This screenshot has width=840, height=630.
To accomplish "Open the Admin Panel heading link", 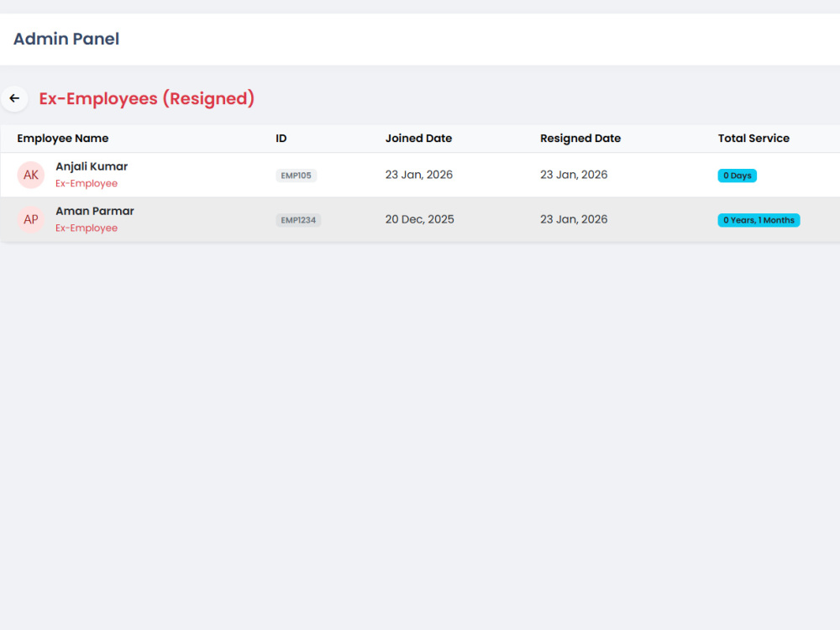I will tap(66, 39).
